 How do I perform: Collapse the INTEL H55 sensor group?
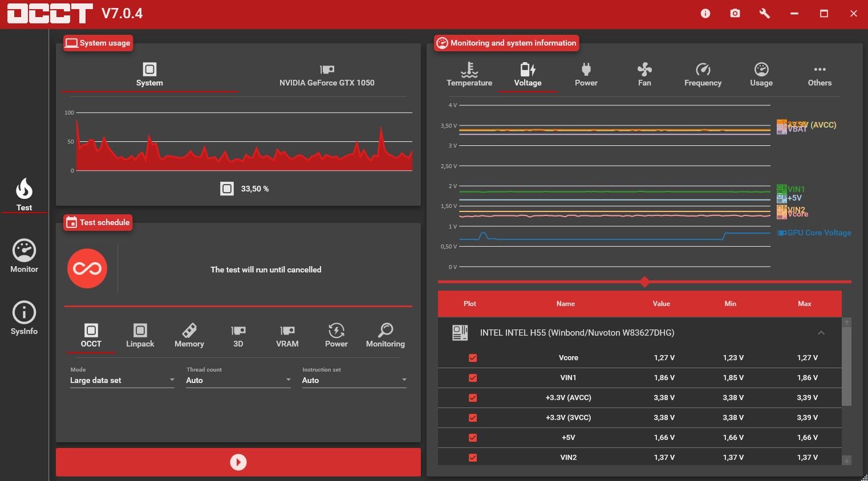821,333
